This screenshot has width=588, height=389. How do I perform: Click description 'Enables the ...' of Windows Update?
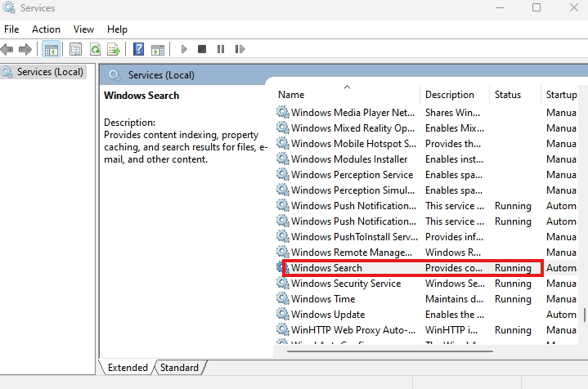pos(455,315)
